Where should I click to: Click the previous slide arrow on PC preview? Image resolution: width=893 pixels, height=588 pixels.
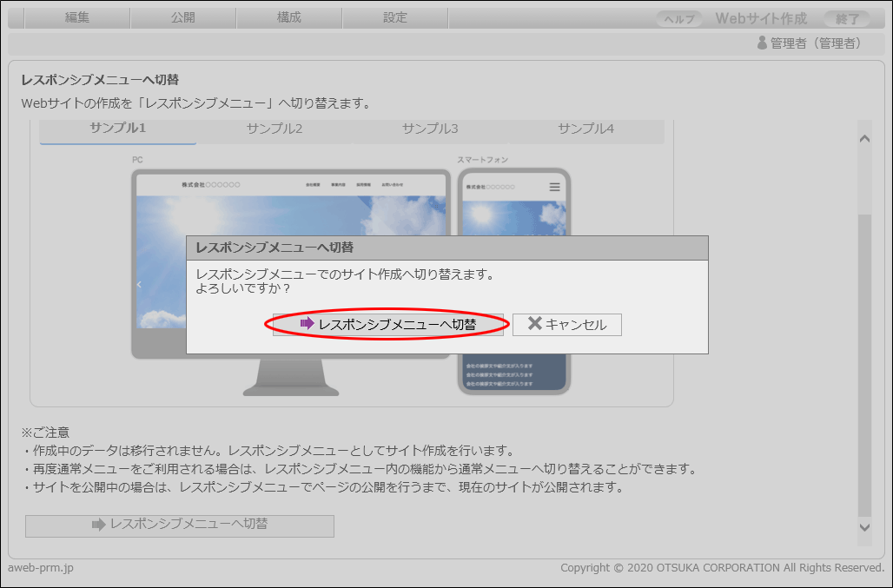point(139,285)
